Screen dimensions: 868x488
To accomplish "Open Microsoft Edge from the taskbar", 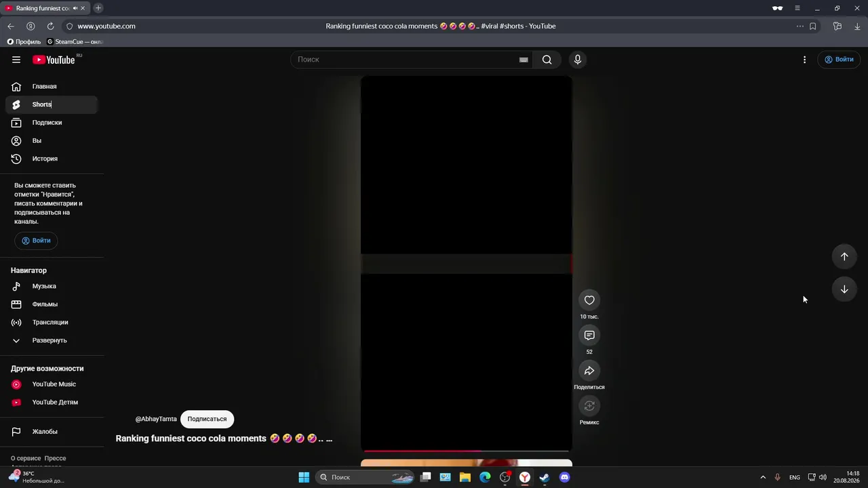I will tap(485, 477).
